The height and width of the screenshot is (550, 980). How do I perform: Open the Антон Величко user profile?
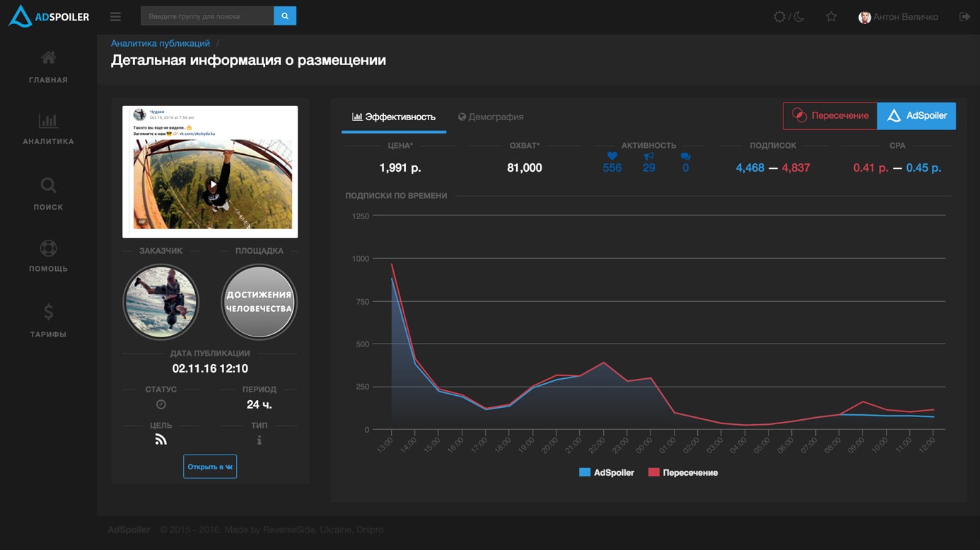click(x=898, y=17)
